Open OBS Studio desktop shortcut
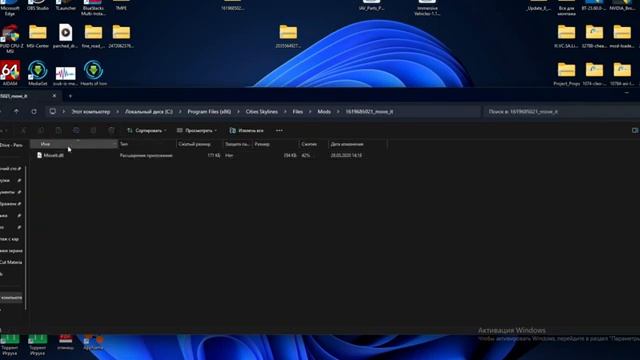This screenshot has height=360, width=640. [x=38, y=6]
